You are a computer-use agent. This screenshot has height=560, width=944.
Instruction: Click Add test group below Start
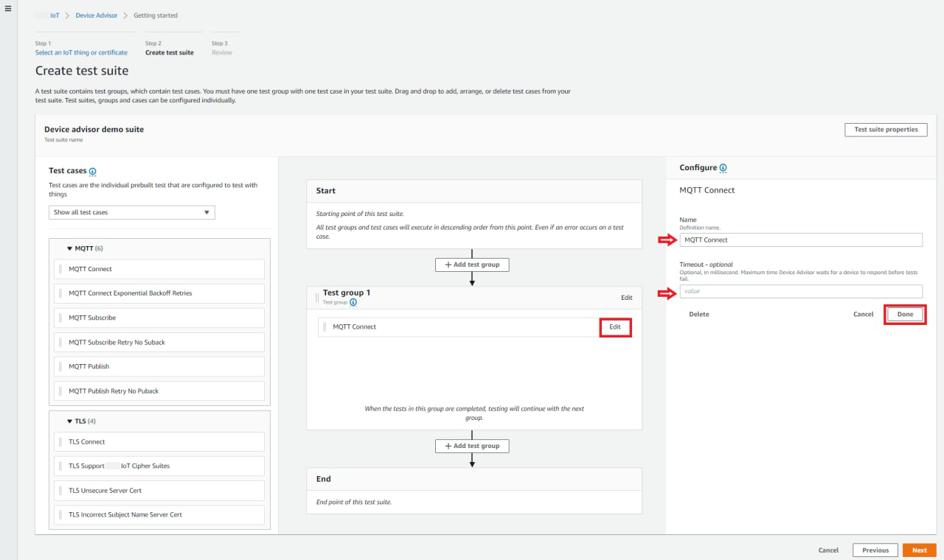(x=472, y=265)
